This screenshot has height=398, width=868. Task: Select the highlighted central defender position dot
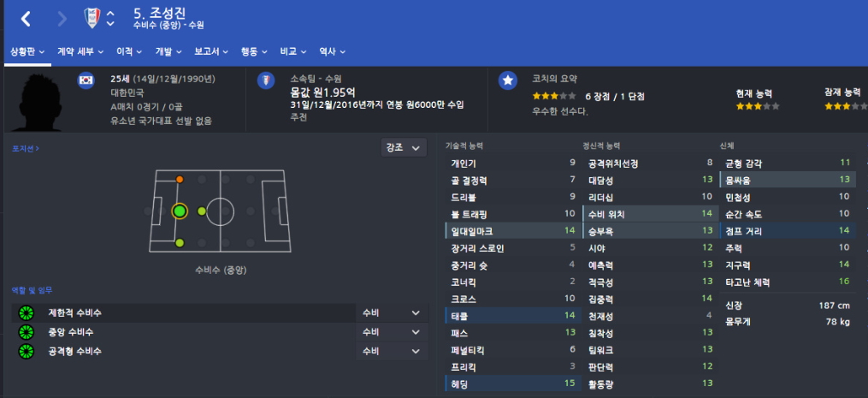pyautogui.click(x=180, y=211)
